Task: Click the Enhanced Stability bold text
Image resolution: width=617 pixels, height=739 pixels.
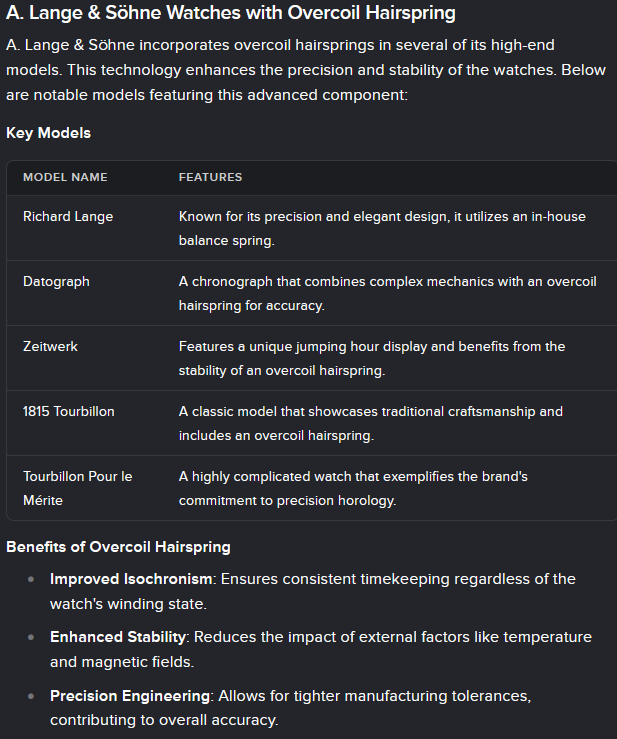Action: click(x=118, y=637)
